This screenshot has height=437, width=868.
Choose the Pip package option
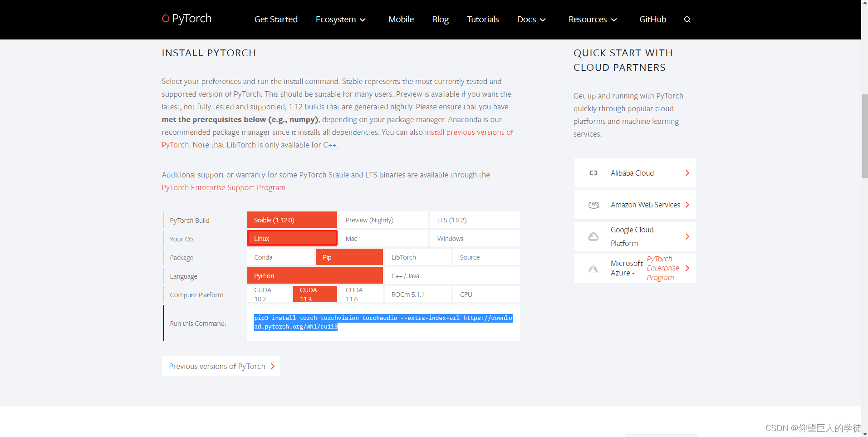(x=349, y=257)
